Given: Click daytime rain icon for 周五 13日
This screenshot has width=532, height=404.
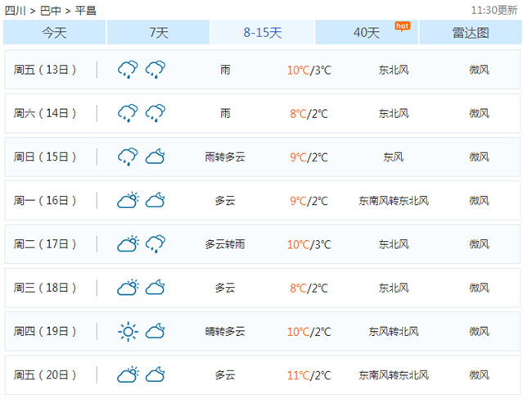Looking at the screenshot, I should pyautogui.click(x=128, y=70).
